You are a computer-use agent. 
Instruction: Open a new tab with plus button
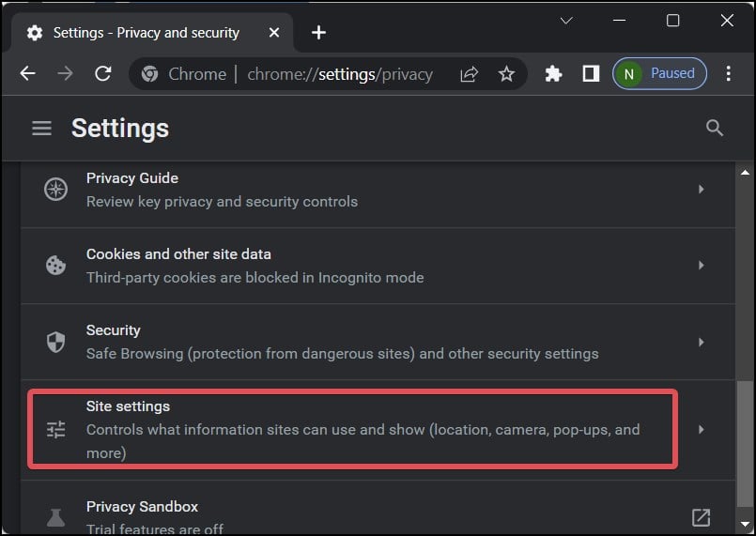(318, 32)
